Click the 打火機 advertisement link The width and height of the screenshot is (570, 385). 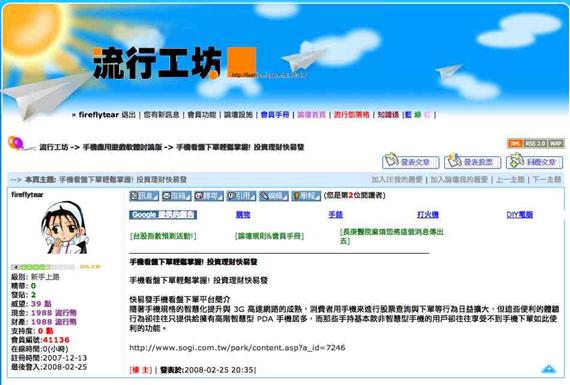pos(428,214)
